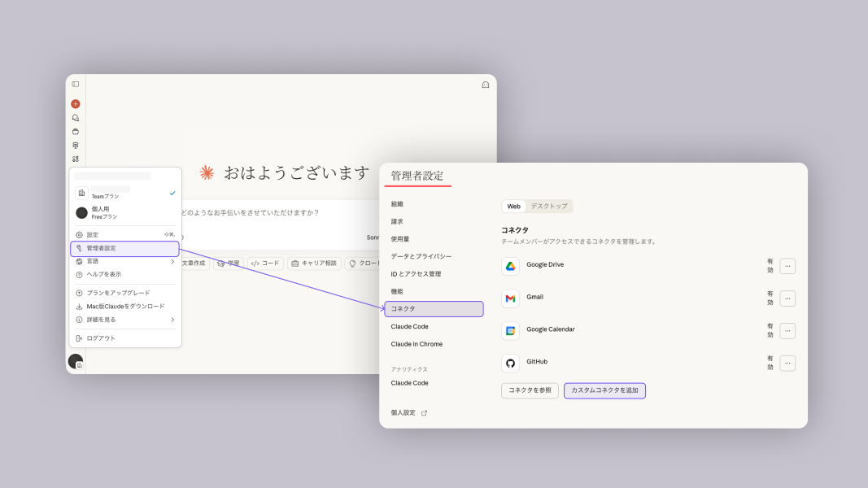Select the Gmail connector icon
The height and width of the screenshot is (488, 868).
click(x=510, y=298)
